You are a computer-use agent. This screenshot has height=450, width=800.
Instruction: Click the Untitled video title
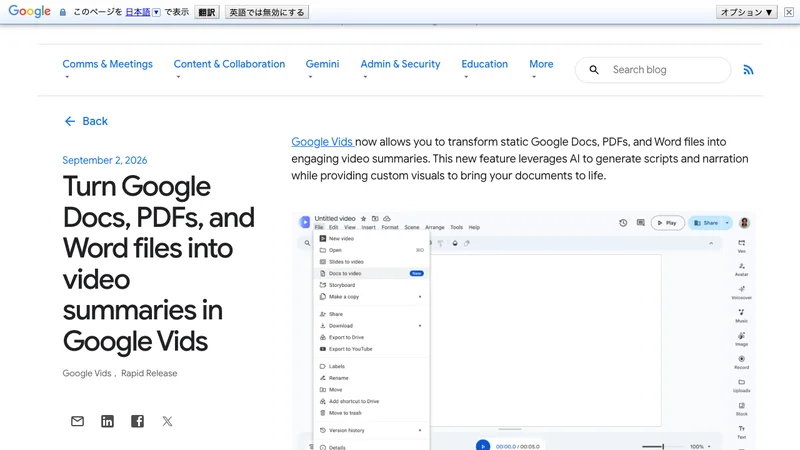click(x=335, y=218)
